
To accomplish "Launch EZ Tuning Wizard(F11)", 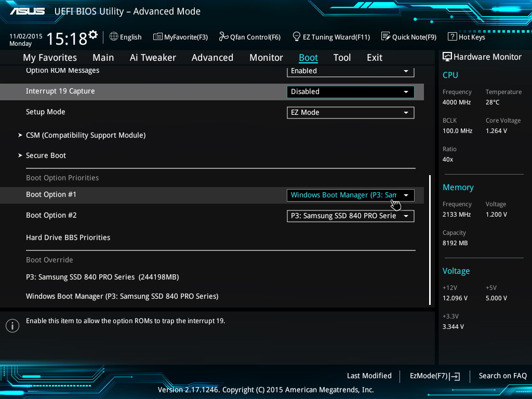I will (x=331, y=37).
